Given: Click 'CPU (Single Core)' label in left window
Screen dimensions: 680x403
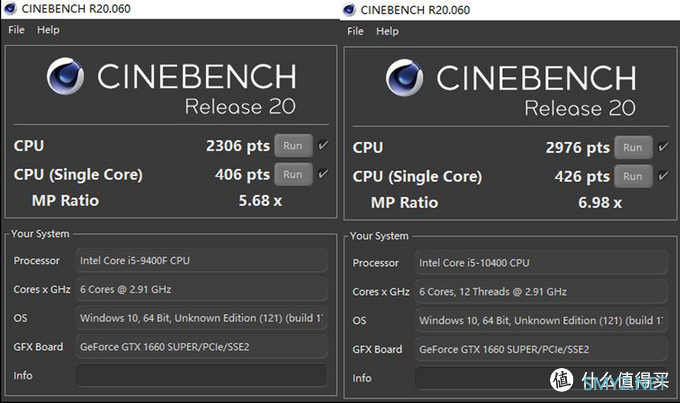Looking at the screenshot, I should [78, 175].
